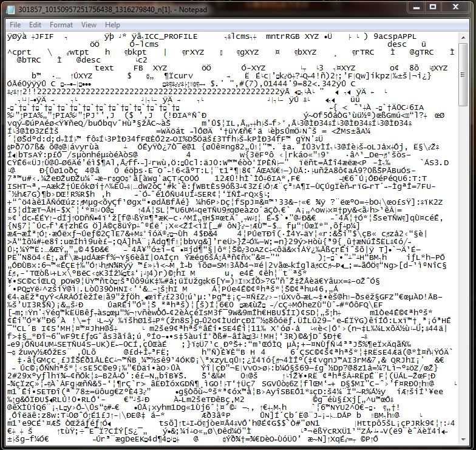Image resolution: width=476 pixels, height=450 pixels.
Task: Open the File menu
Action: click(15, 25)
